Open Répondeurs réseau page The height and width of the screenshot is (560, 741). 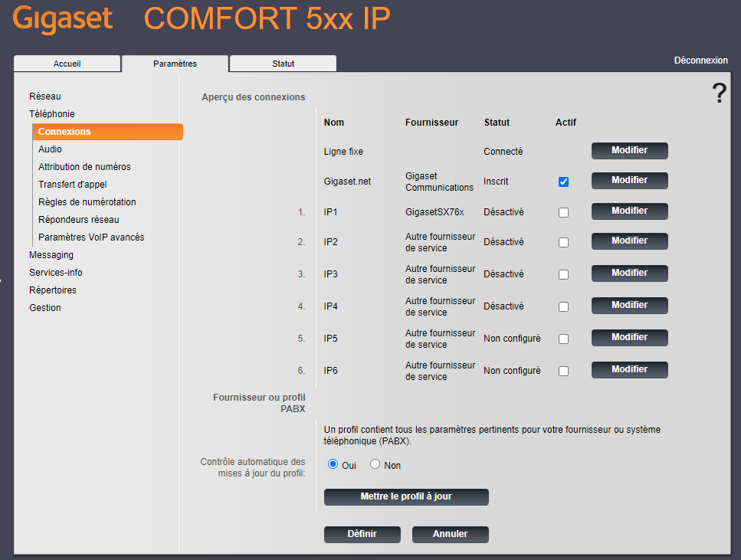click(x=78, y=220)
